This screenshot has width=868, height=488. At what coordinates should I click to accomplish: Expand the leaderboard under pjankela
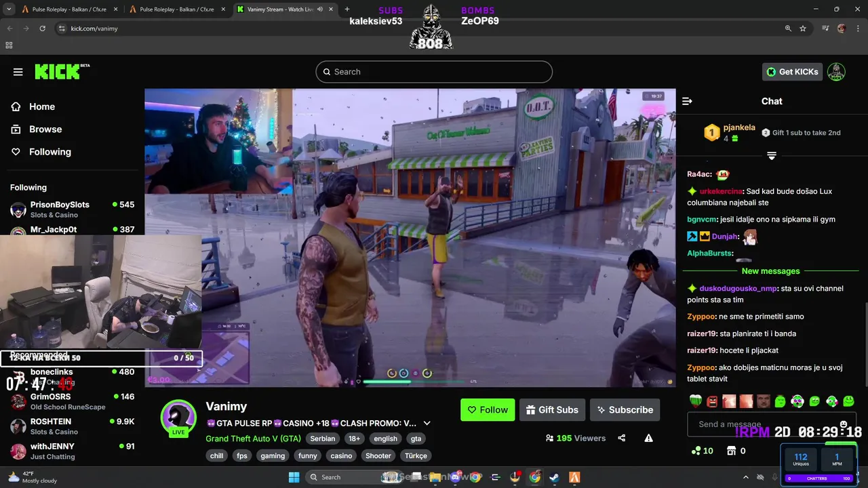[x=771, y=156]
